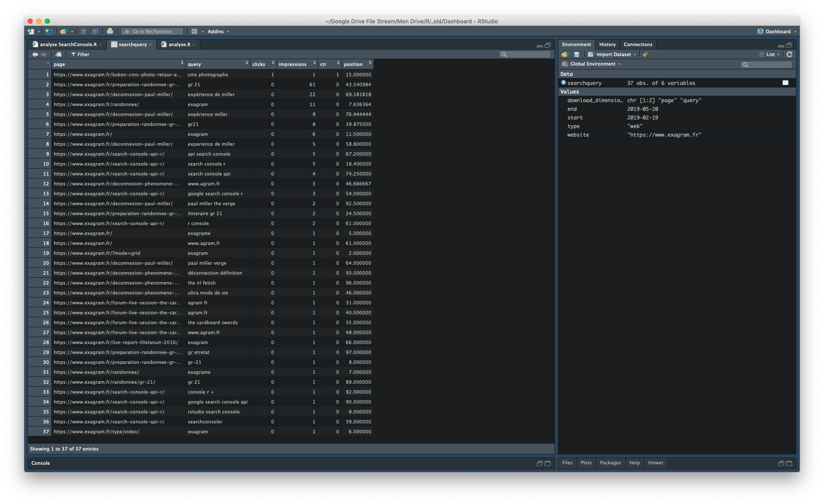Click the Create a Project icon
The height and width of the screenshot is (504, 824).
coord(49,31)
